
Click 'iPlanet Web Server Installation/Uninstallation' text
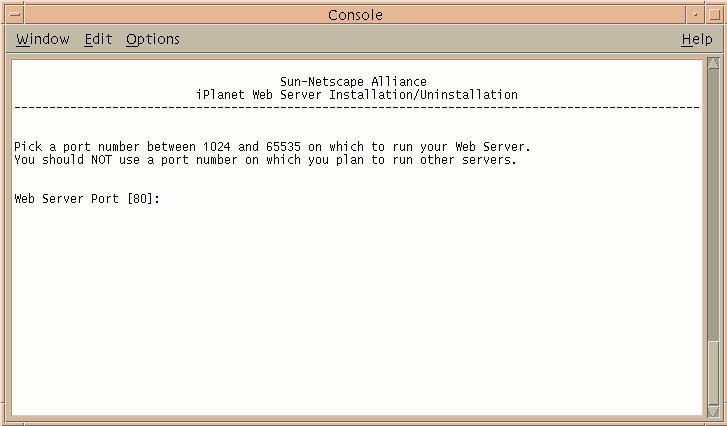point(357,95)
